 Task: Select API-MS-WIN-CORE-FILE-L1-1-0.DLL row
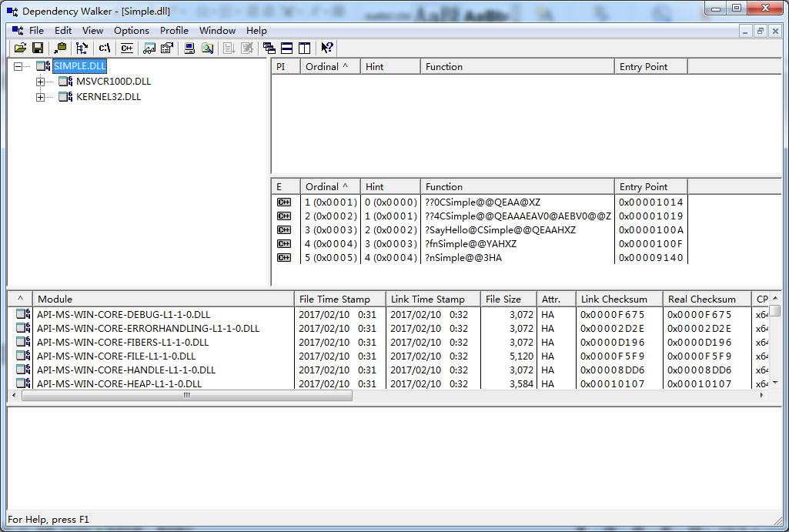point(116,356)
